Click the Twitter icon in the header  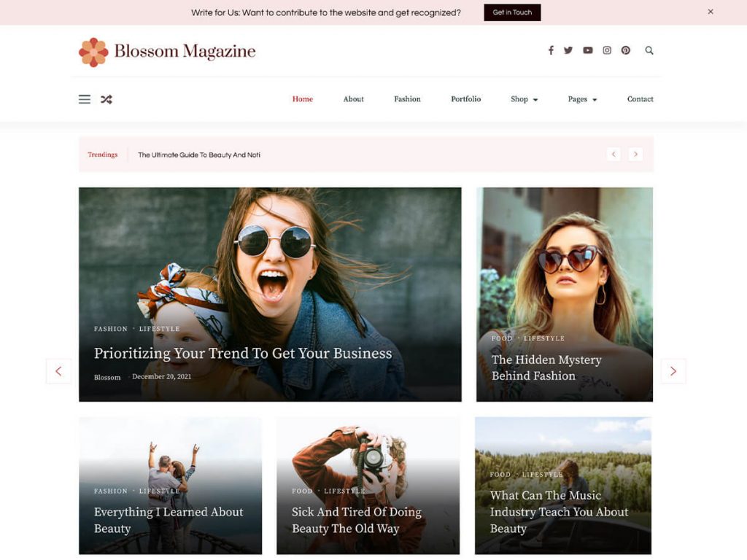point(568,50)
